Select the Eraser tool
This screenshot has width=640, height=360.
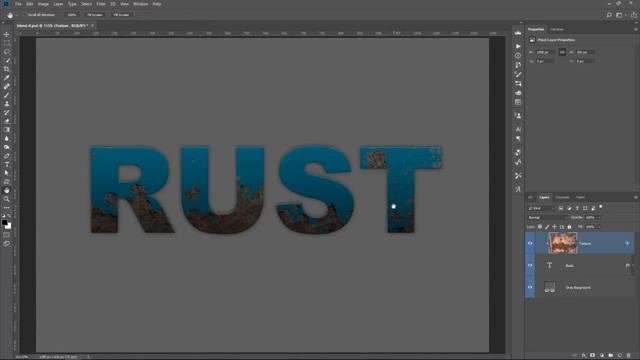point(7,121)
